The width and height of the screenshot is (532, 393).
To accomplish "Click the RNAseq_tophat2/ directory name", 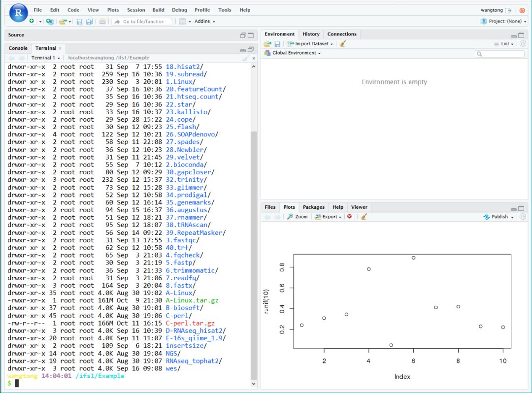I will (194, 361).
